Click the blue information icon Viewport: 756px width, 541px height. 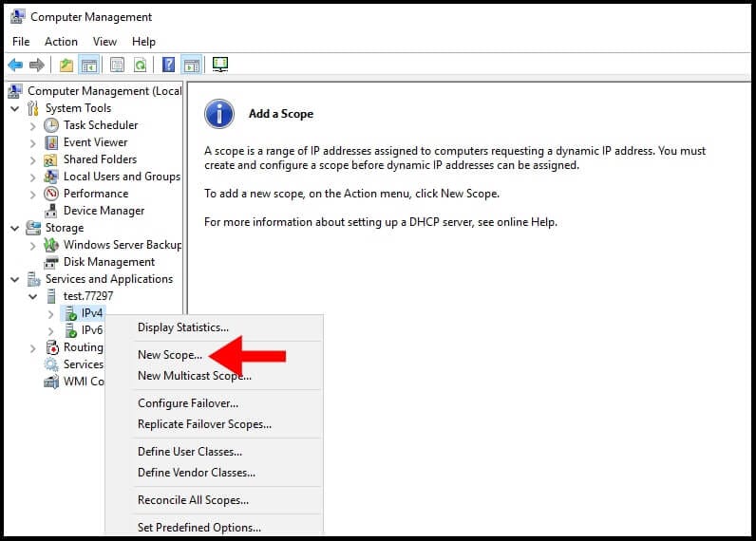219,114
